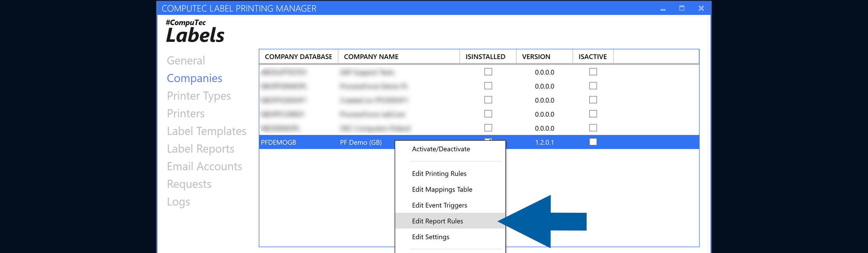Go to Printer Types section
The image size is (868, 253).
[x=199, y=96]
